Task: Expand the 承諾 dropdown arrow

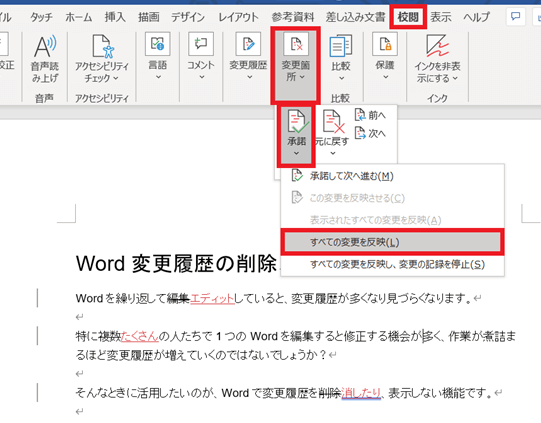Action: click(x=296, y=153)
